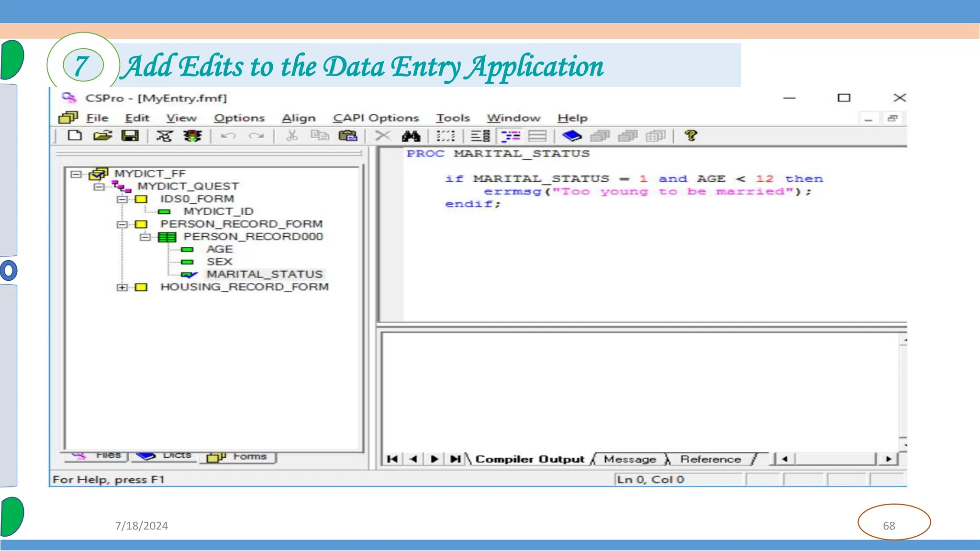This screenshot has height=551, width=980.
Task: Click the CSPro title bar app icon
Action: click(x=69, y=98)
